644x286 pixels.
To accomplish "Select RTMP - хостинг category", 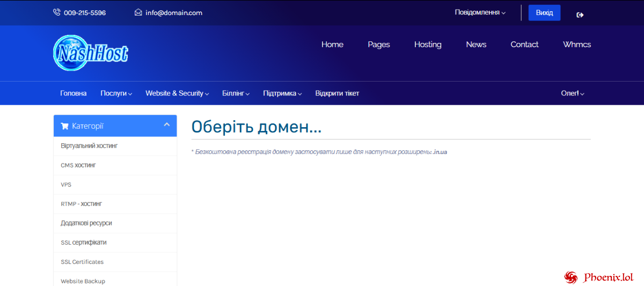I will (x=115, y=204).
